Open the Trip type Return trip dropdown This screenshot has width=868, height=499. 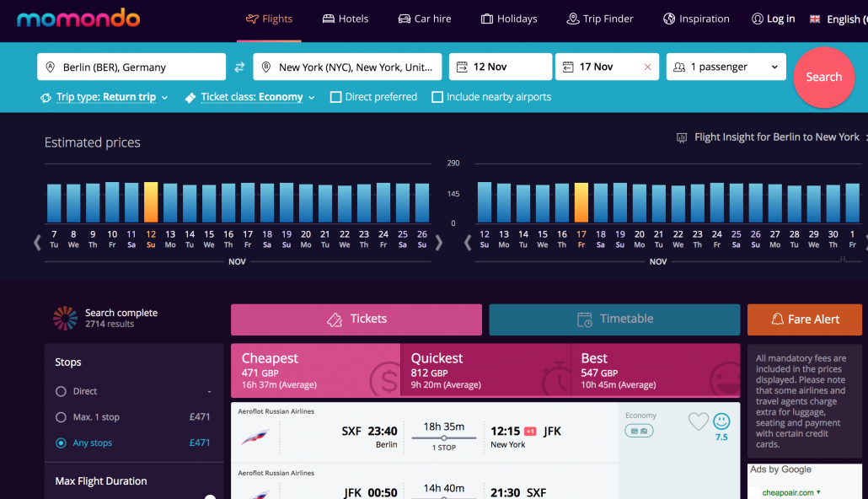104,97
